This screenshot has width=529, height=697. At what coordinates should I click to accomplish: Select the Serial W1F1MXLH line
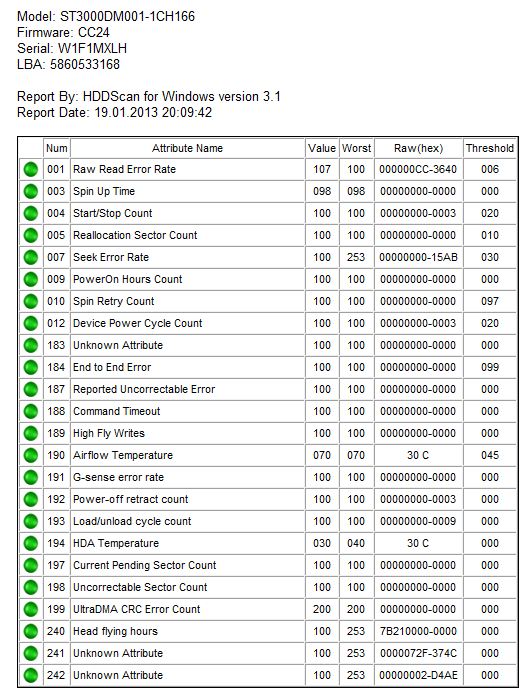point(72,48)
